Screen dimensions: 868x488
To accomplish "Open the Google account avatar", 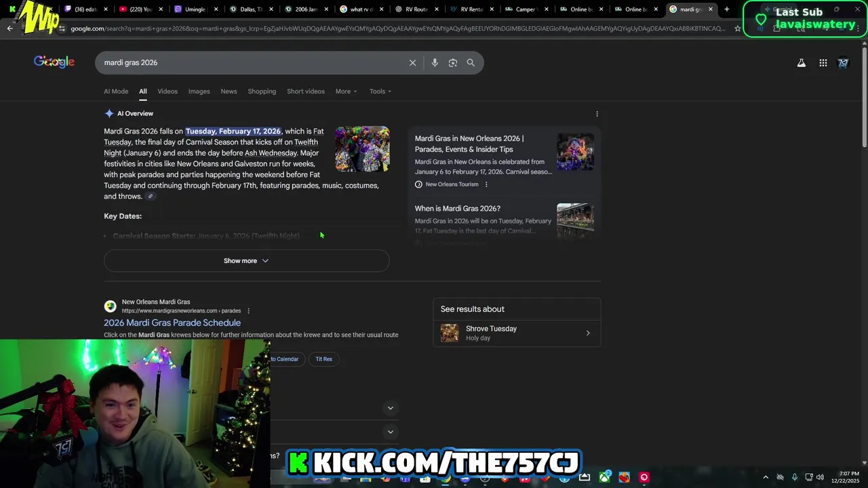I will coord(844,63).
